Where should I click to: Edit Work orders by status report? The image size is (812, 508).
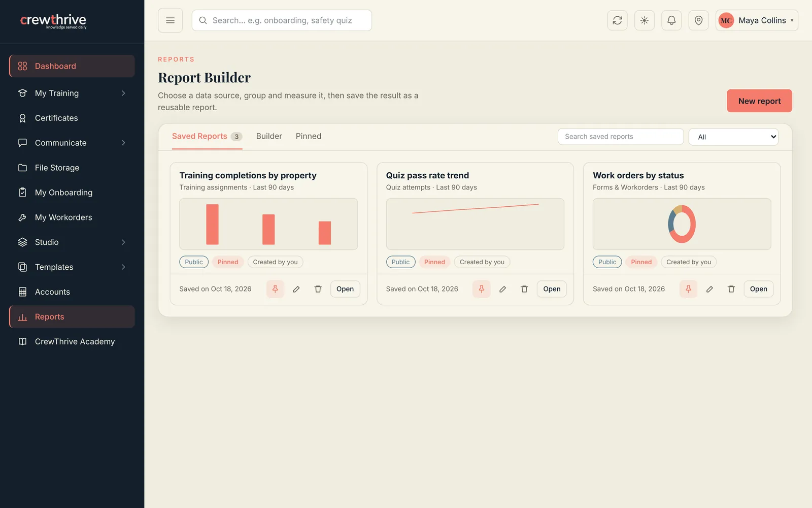tap(709, 289)
